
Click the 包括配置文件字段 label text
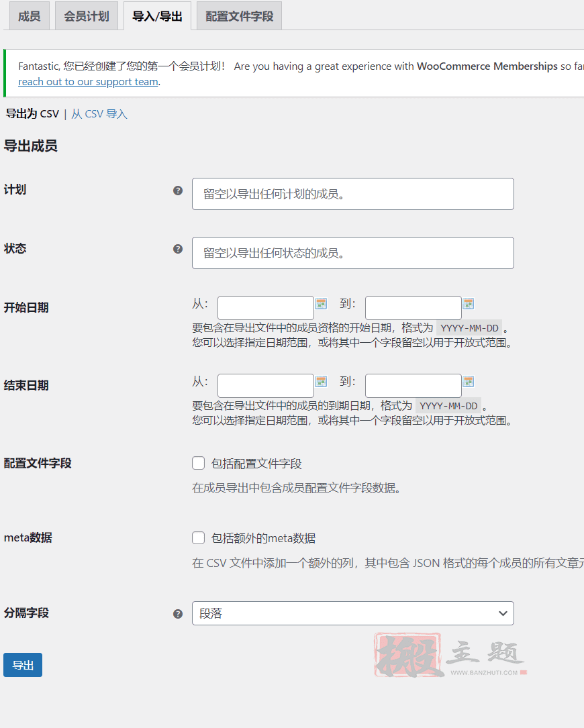(x=256, y=464)
